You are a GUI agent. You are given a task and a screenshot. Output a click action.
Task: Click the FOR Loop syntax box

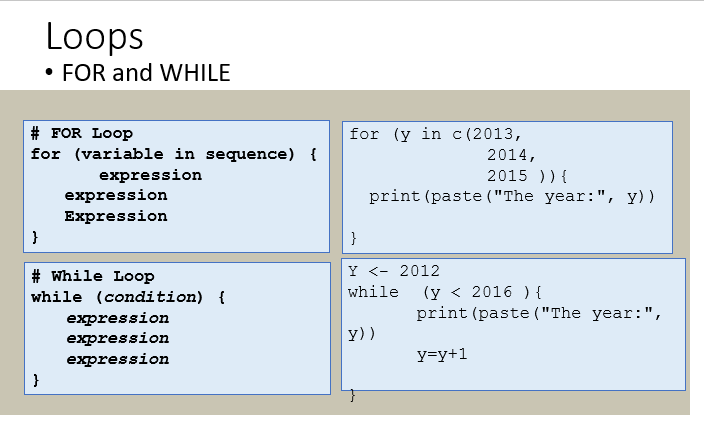176,186
